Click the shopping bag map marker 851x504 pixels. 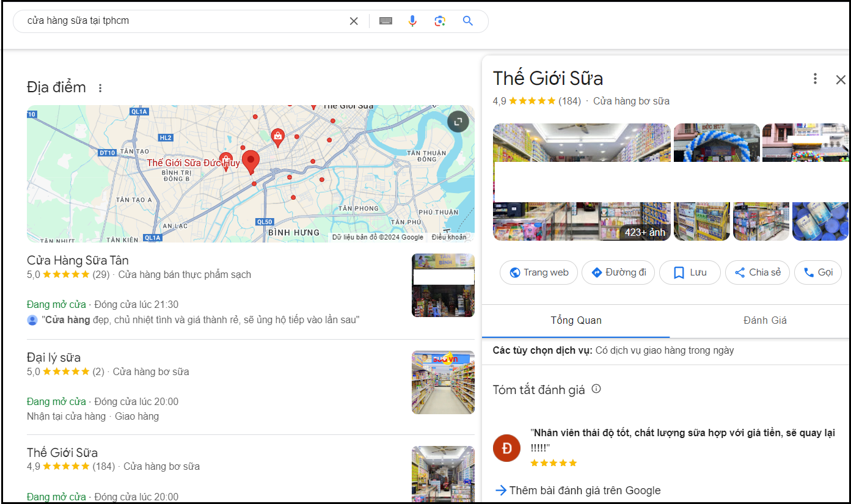(278, 138)
